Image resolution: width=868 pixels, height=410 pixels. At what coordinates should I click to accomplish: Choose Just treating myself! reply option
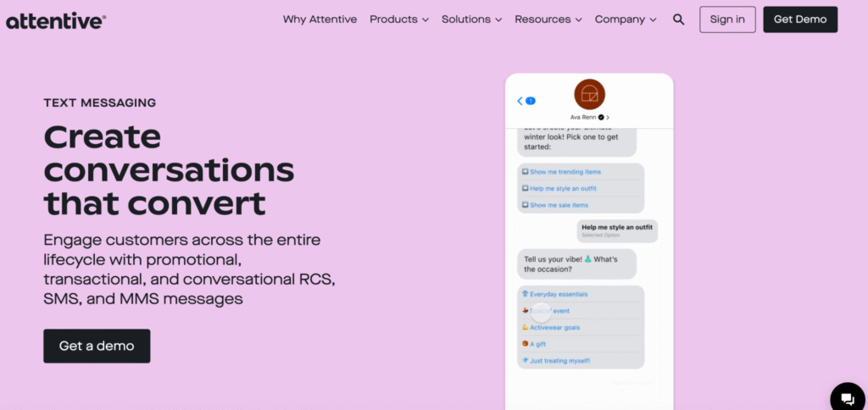(x=581, y=361)
